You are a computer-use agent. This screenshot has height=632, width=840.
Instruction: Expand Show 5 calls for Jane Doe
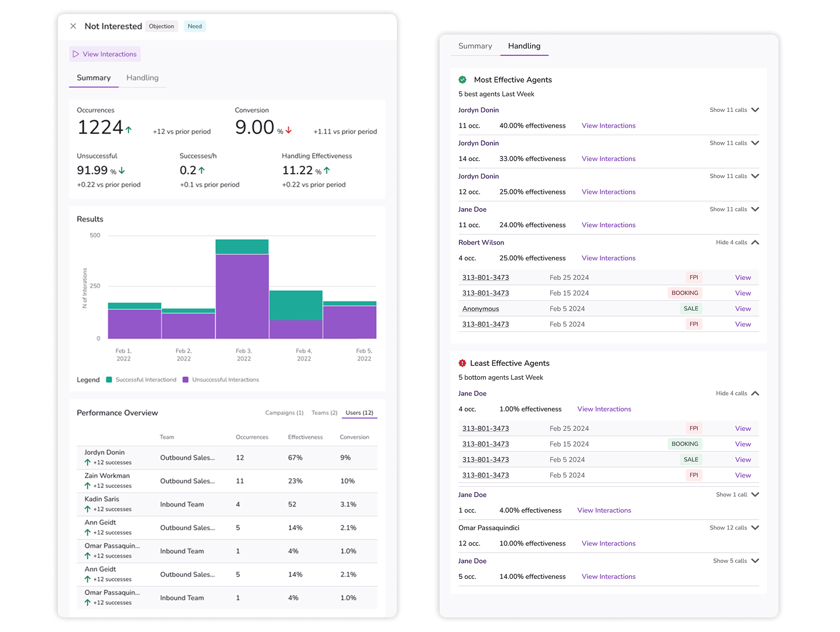pos(755,561)
